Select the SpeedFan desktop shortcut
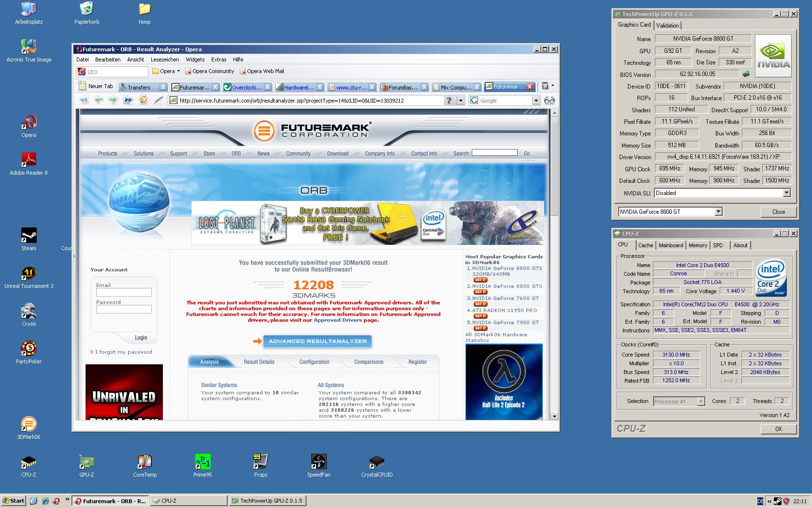The width and height of the screenshot is (812, 508). pos(319,466)
